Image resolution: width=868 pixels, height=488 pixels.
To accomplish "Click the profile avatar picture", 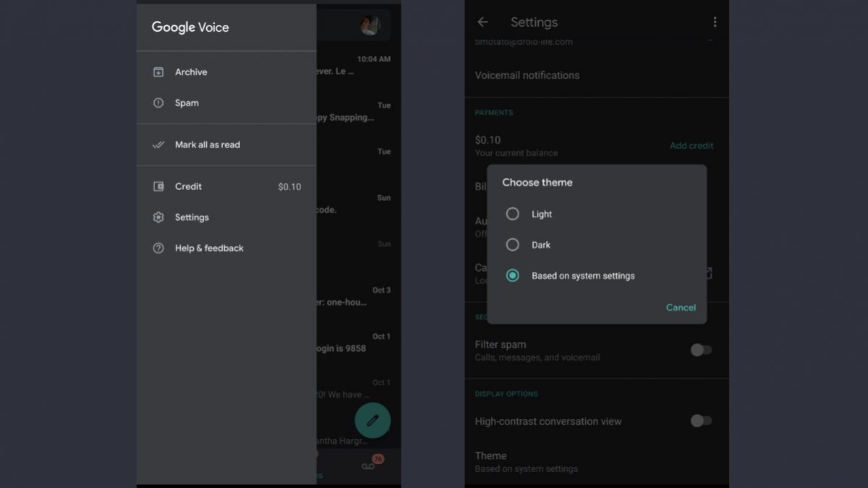I will pos(370,25).
